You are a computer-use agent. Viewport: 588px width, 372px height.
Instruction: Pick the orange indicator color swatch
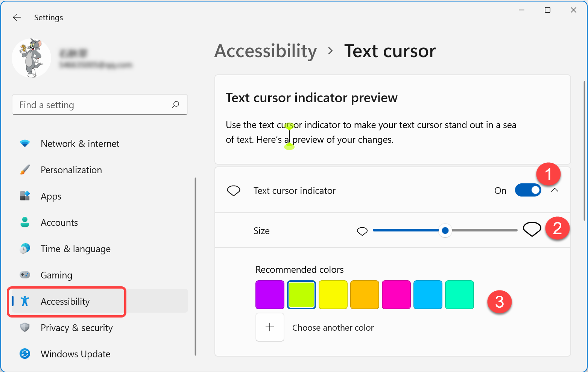pyautogui.click(x=365, y=295)
